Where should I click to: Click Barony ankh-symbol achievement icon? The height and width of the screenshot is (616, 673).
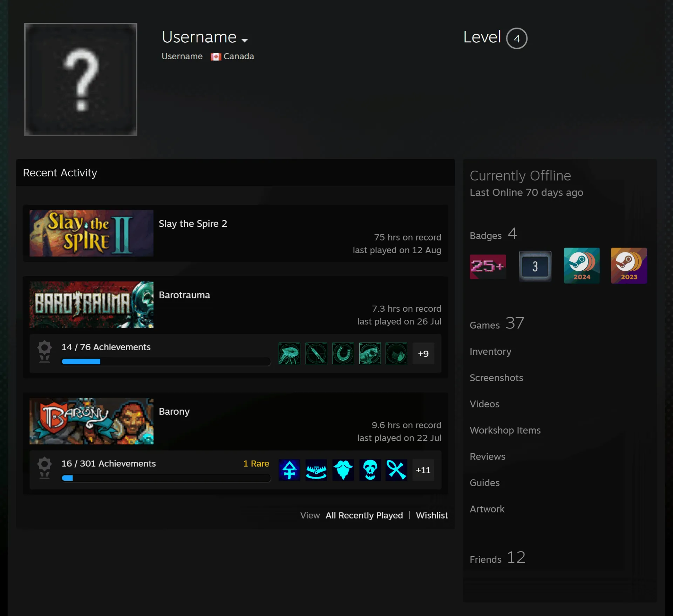pos(289,470)
